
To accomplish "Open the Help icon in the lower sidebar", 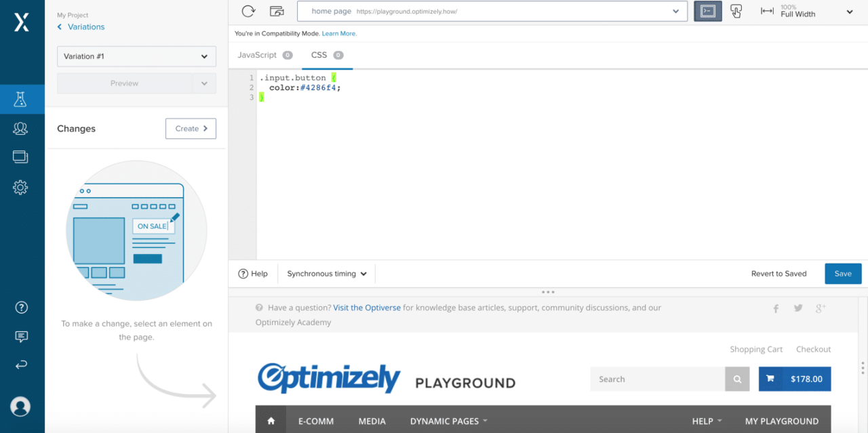I will point(21,307).
